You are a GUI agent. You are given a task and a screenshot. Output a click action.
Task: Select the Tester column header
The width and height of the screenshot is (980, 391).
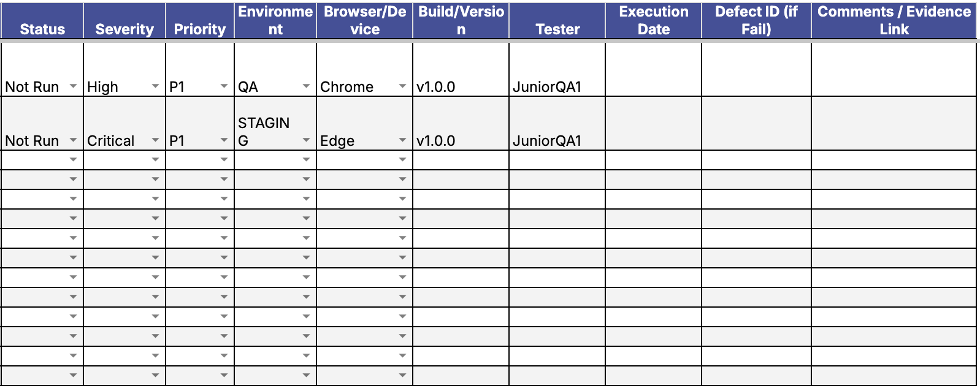(x=557, y=29)
